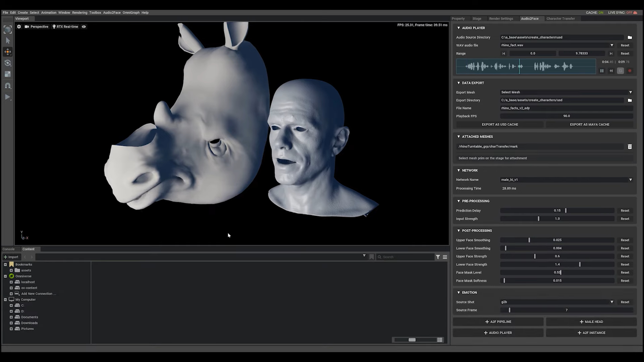Adjust the Lower Face Strength slider
The height and width of the screenshot is (362, 644).
[557, 264]
